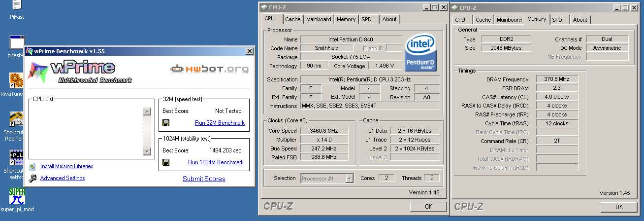
Task: Click the memory Size value 2048 MBytes
Action: (x=506, y=48)
